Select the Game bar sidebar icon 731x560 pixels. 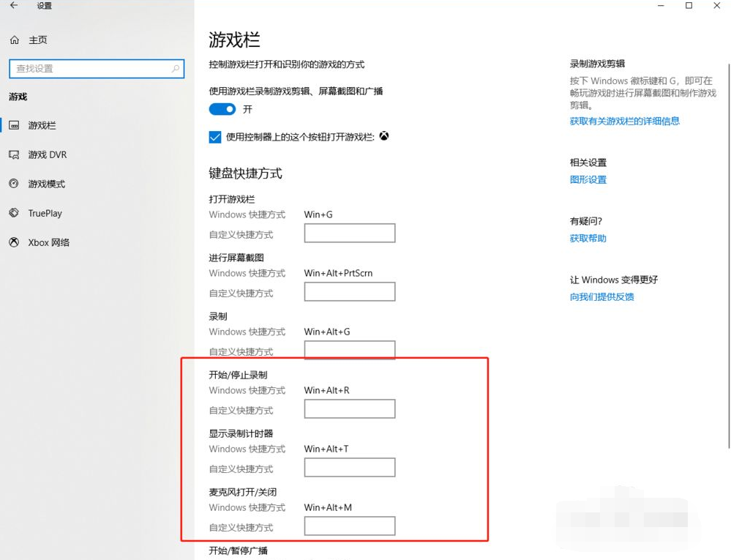pyautogui.click(x=14, y=125)
